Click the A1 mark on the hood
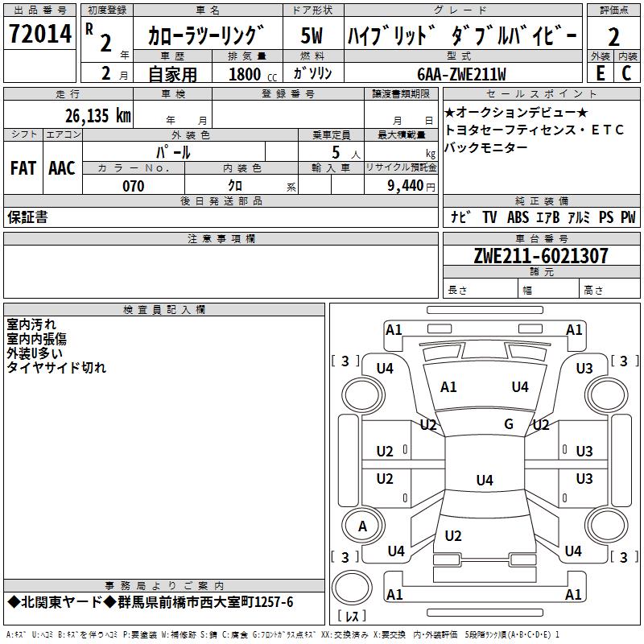 (448, 387)
